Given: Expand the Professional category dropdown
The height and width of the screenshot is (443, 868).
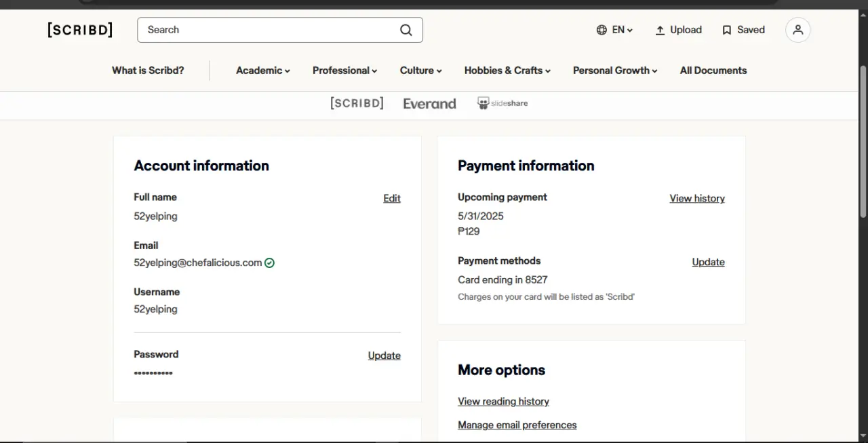Looking at the screenshot, I should [344, 71].
